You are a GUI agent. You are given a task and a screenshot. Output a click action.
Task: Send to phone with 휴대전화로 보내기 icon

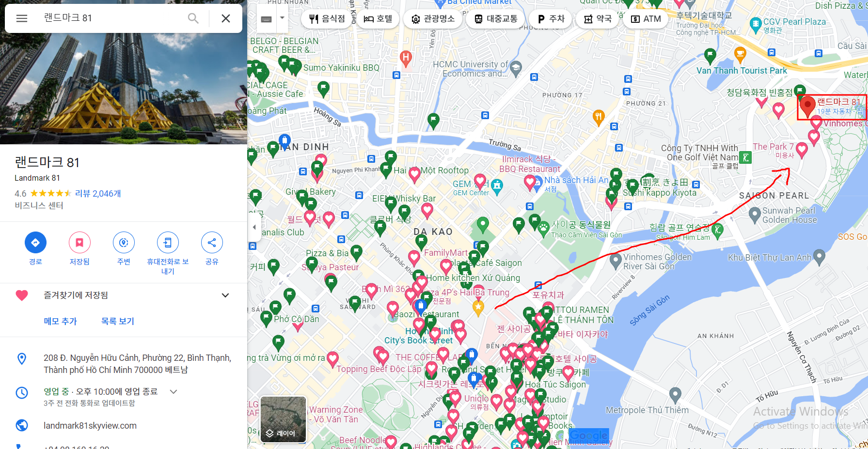[x=168, y=243]
